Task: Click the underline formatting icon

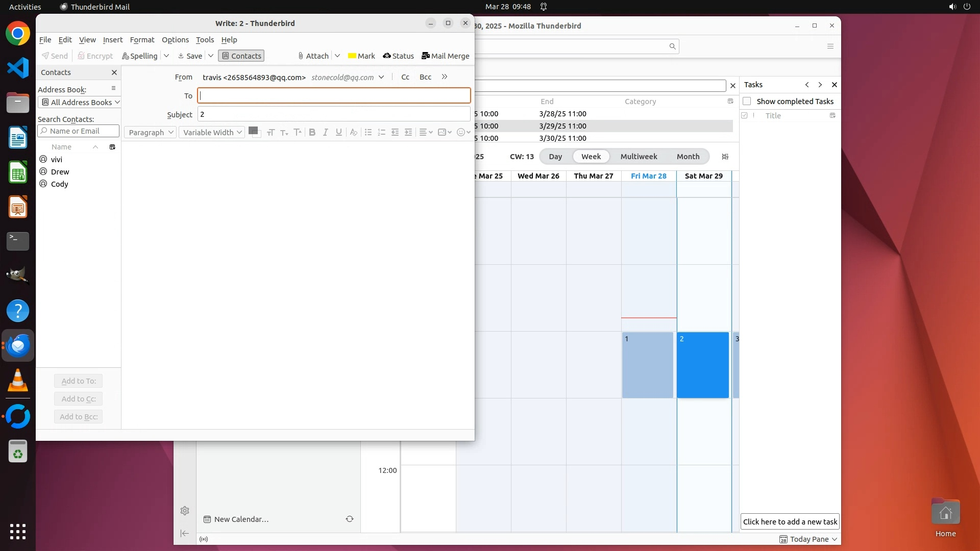Action: tap(339, 133)
